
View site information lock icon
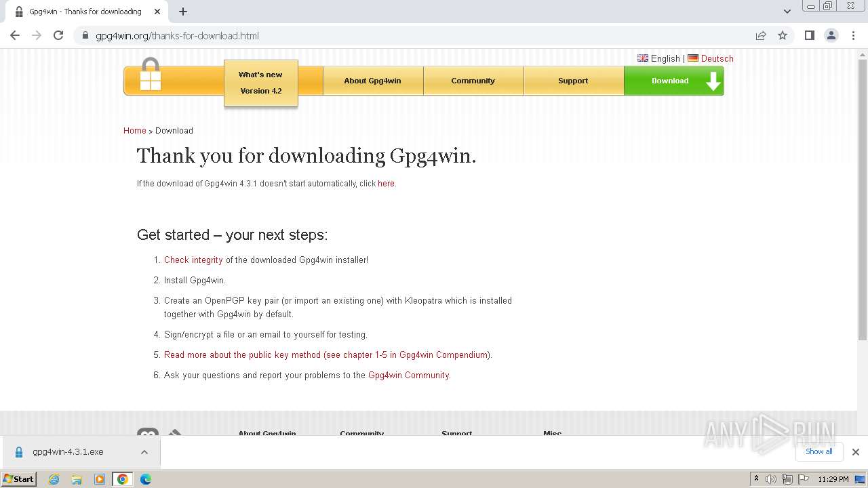[x=85, y=36]
